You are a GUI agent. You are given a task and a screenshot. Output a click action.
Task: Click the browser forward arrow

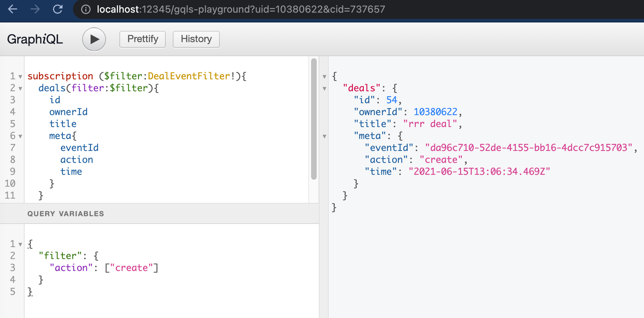(35, 9)
